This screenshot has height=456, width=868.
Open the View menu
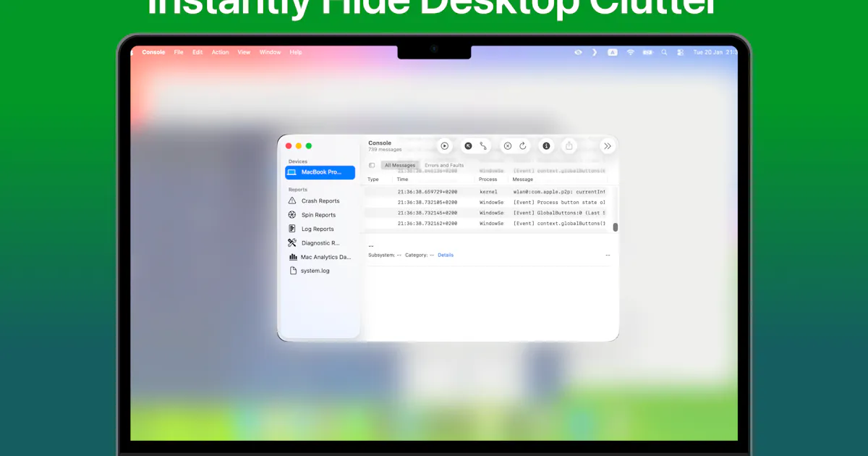coord(244,52)
